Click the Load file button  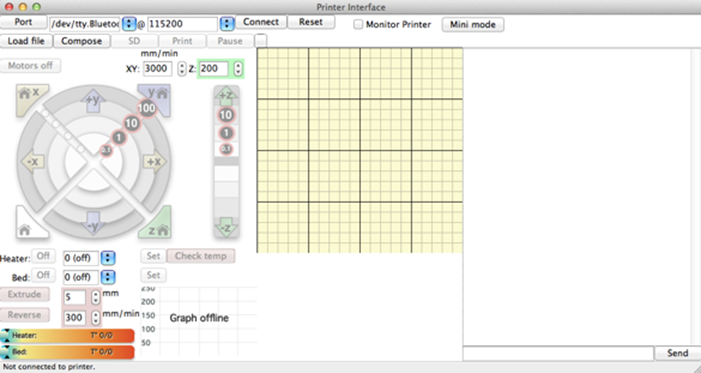26,41
